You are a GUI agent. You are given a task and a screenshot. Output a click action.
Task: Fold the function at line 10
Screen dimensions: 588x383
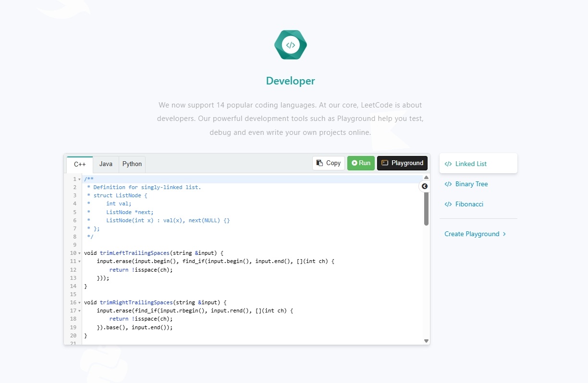pyautogui.click(x=79, y=253)
